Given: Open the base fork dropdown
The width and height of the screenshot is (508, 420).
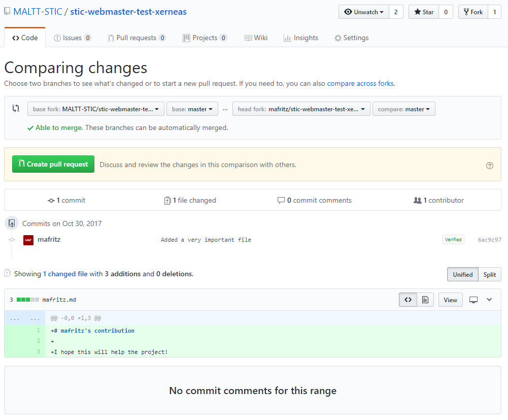Looking at the screenshot, I should [96, 109].
